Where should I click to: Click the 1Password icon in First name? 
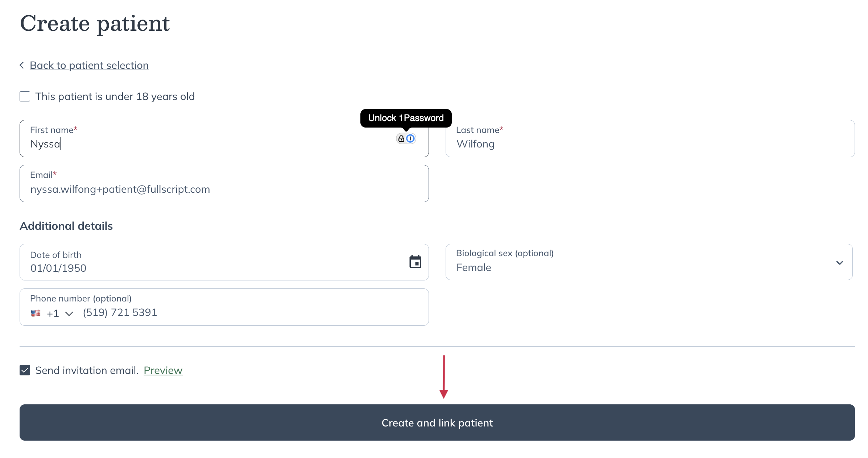[410, 138]
